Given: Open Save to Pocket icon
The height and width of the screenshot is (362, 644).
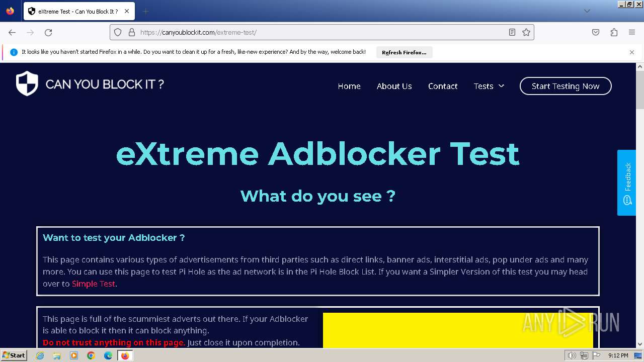Looking at the screenshot, I should tap(596, 32).
